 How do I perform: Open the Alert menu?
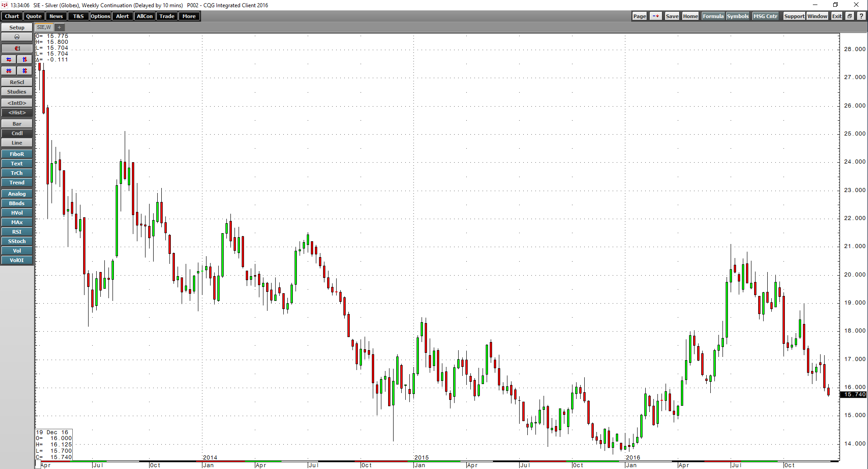click(122, 16)
